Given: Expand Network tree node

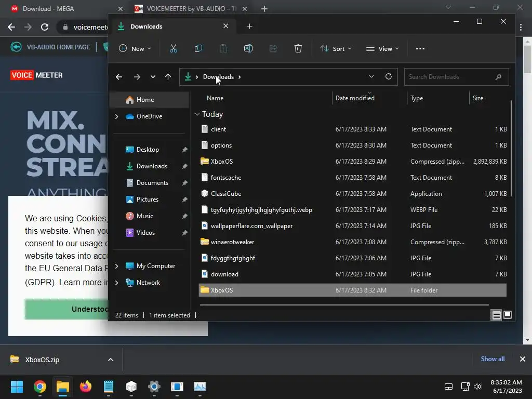Looking at the screenshot, I should point(116,283).
